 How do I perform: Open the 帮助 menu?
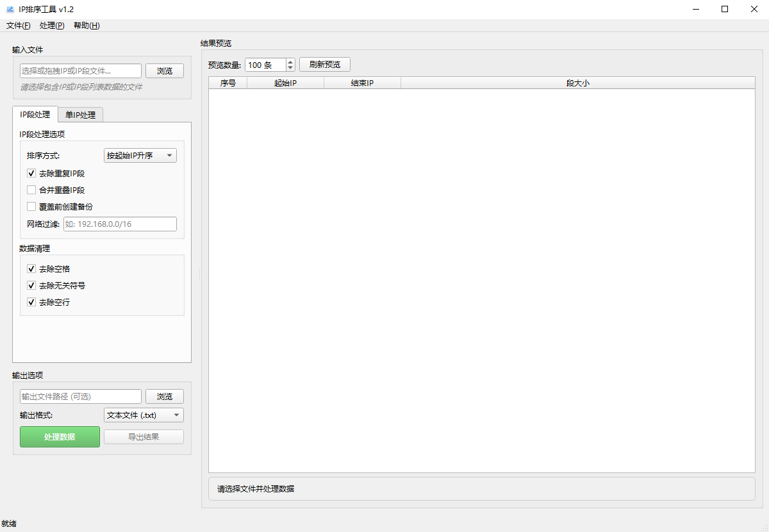pyautogui.click(x=87, y=26)
